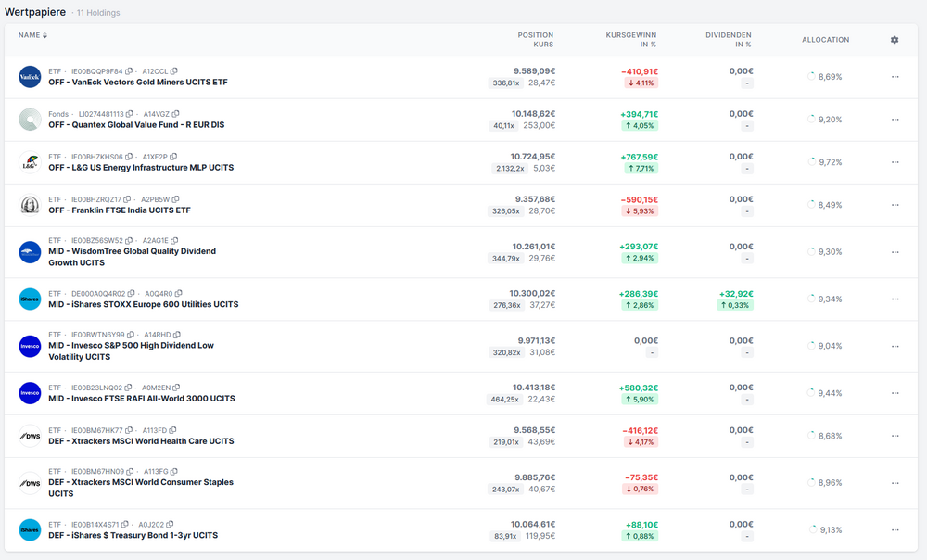Click the POSITION KURS column header
Image resolution: width=927 pixels, height=560 pixels.
(536, 40)
